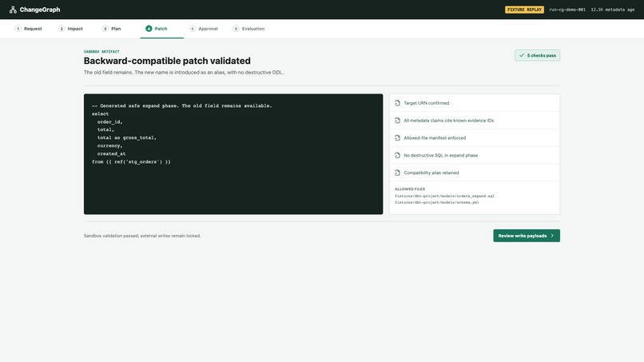
Task: Click the Backward-compatible patch validated heading
Action: coord(167,61)
